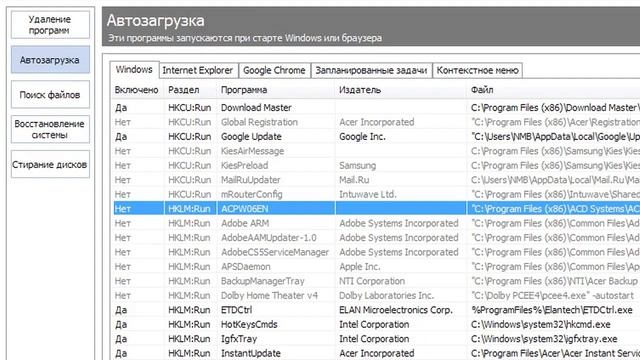Click the igfxtray.exe file path cell
This screenshot has width=640, height=360.
click(x=544, y=339)
